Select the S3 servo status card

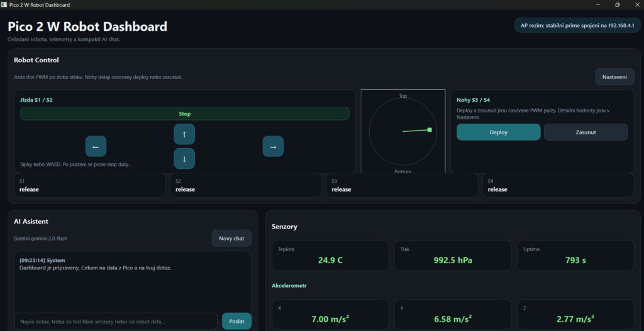tap(402, 185)
